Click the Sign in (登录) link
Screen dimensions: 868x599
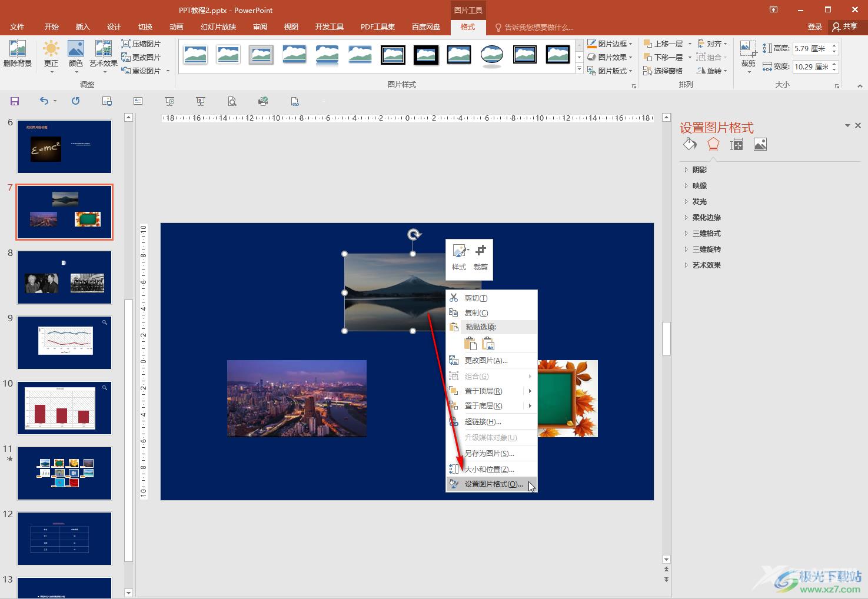pyautogui.click(x=815, y=27)
